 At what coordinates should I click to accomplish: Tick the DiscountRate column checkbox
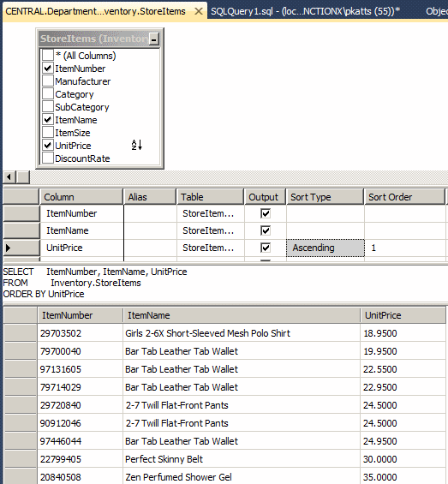(x=48, y=158)
